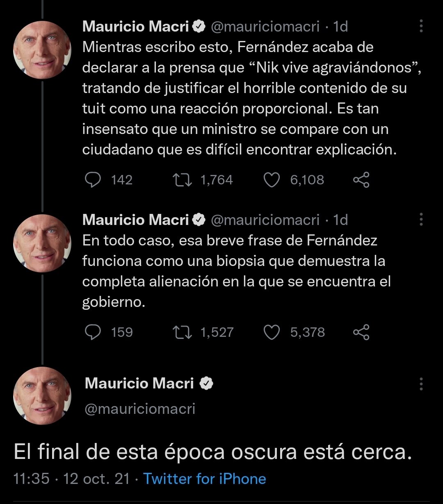Open the 'Twitter for iPhone' source link

point(205,479)
